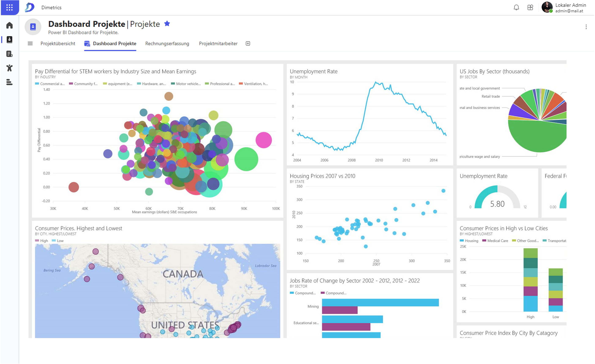Select the contacts book icon in the sidebar
Image resolution: width=595 pixels, height=364 pixels.
(x=10, y=40)
